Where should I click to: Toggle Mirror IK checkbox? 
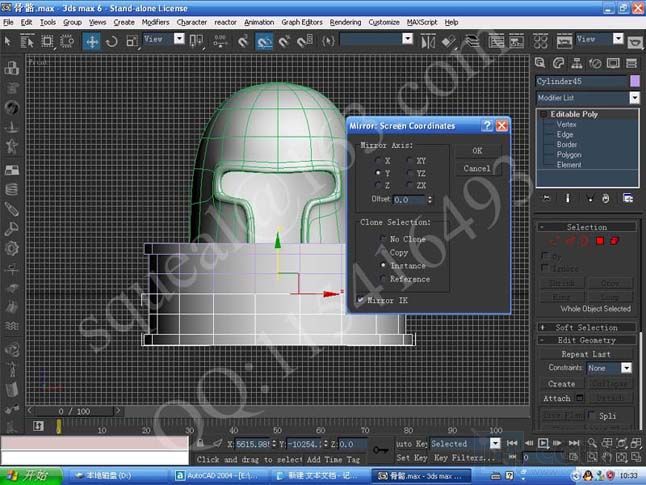tap(361, 300)
